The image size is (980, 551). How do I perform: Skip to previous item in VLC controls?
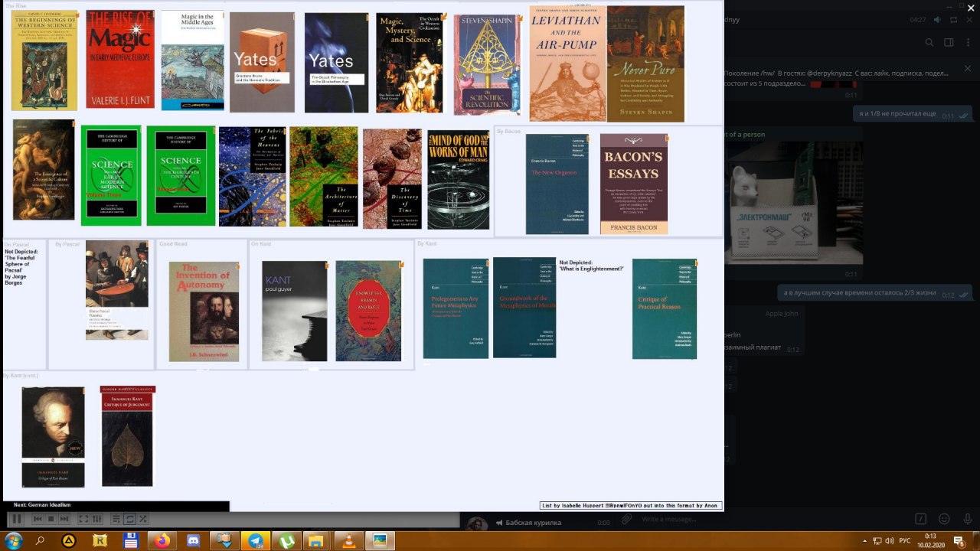pos(37,519)
